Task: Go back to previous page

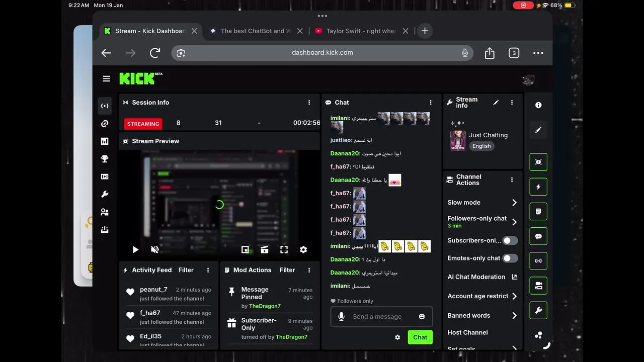Action: [106, 53]
